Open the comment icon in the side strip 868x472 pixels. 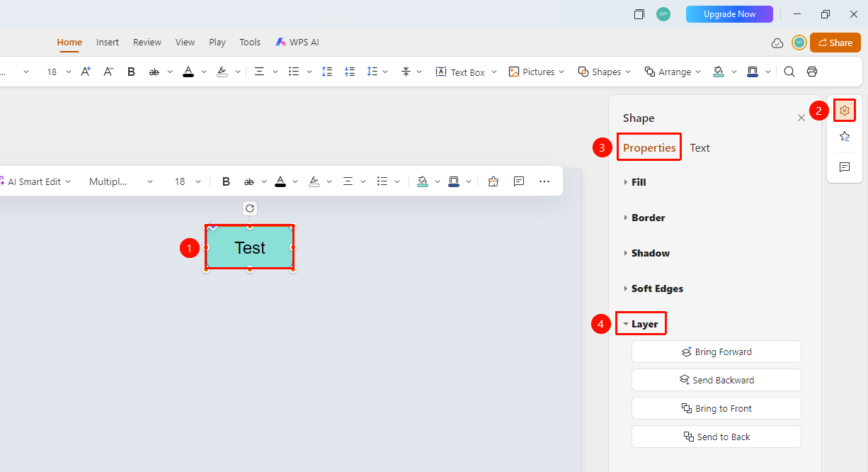pos(845,167)
